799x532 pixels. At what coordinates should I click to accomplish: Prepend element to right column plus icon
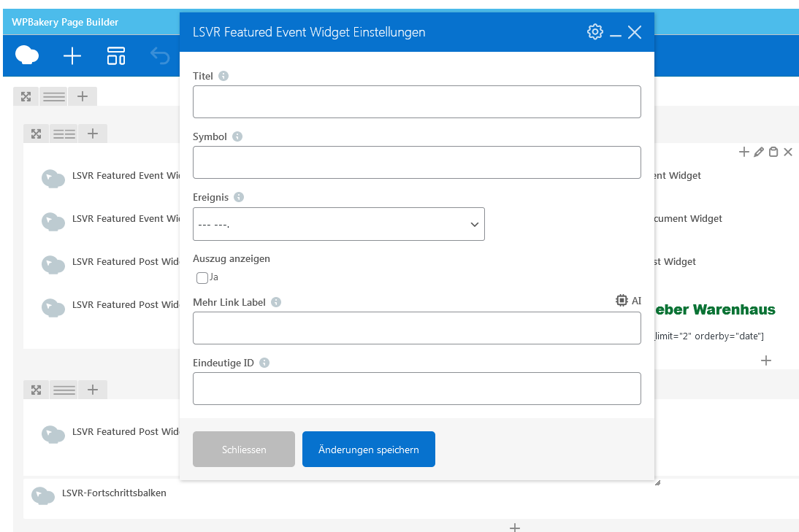coord(744,152)
